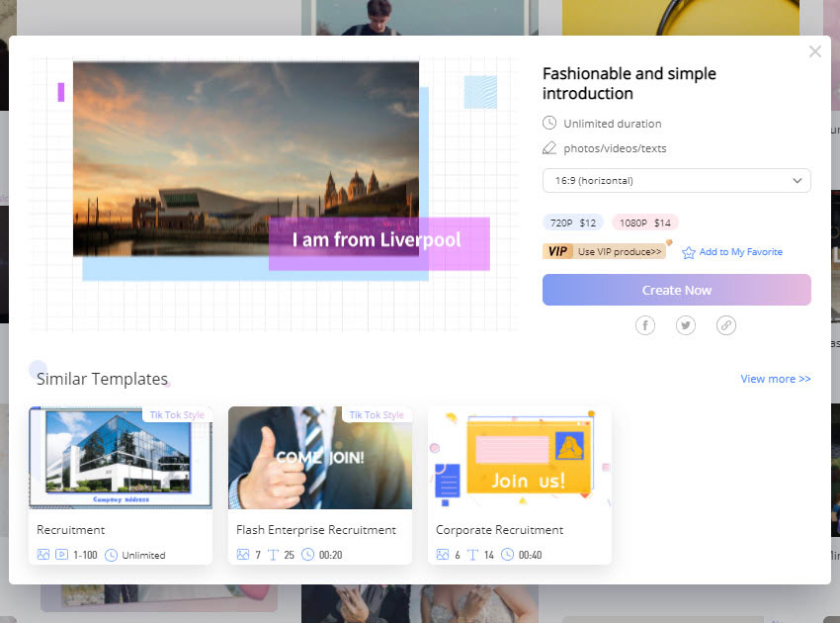
Task: Select the 720P $12 resolution option
Action: [573, 222]
